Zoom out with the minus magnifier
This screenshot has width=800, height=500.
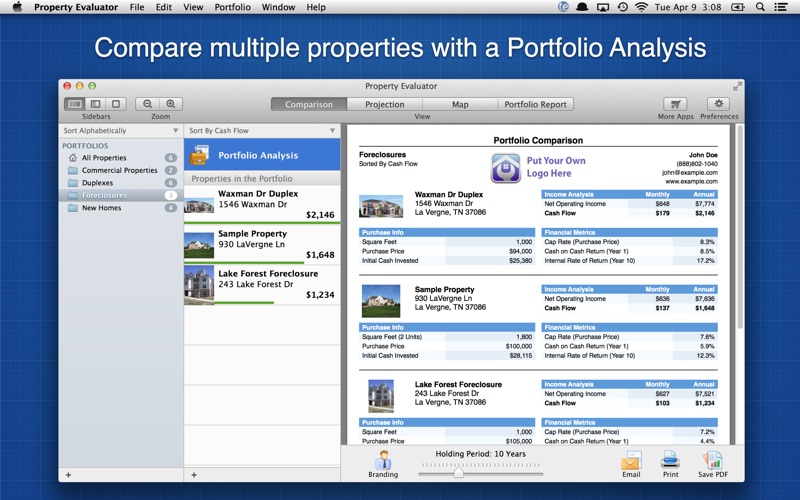(x=147, y=104)
